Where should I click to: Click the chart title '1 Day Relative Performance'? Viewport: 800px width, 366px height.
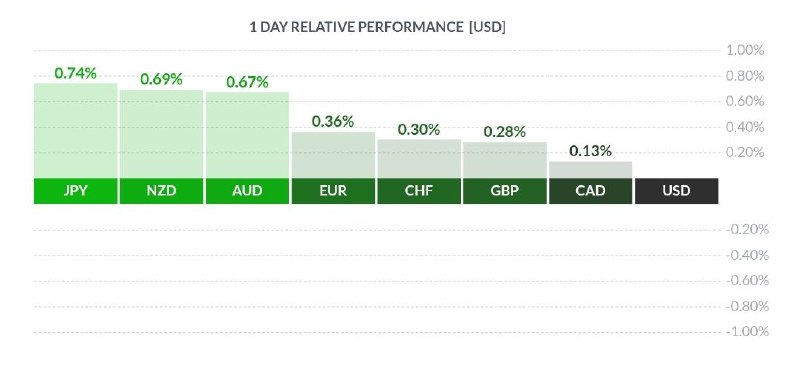click(356, 27)
